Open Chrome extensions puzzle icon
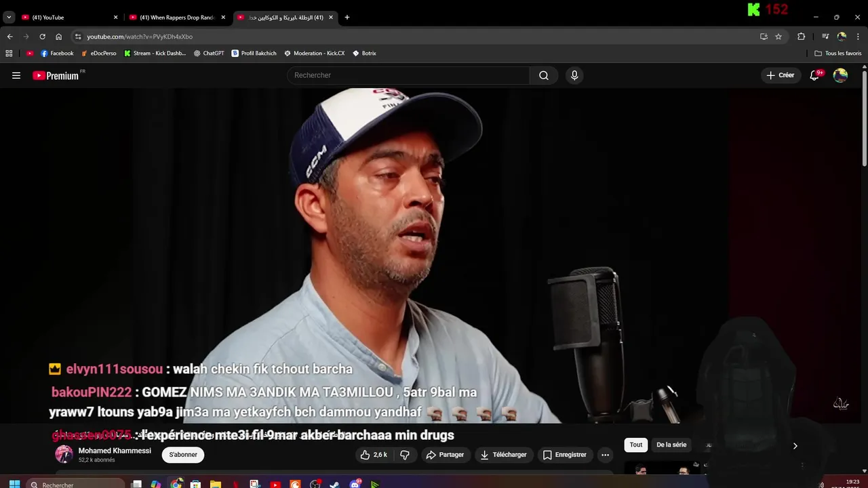This screenshot has height=488, width=868. pyautogui.click(x=801, y=37)
